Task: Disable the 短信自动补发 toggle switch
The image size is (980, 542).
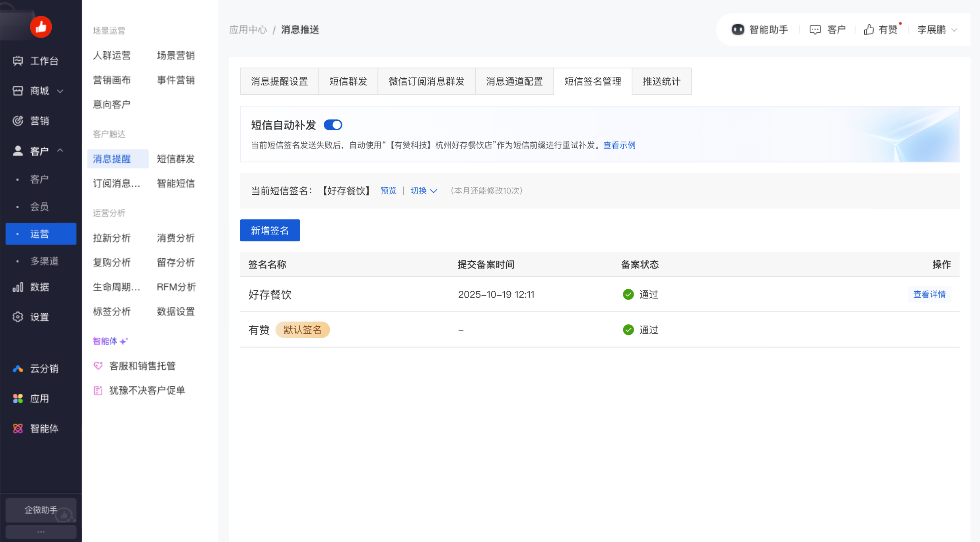Action: (333, 125)
